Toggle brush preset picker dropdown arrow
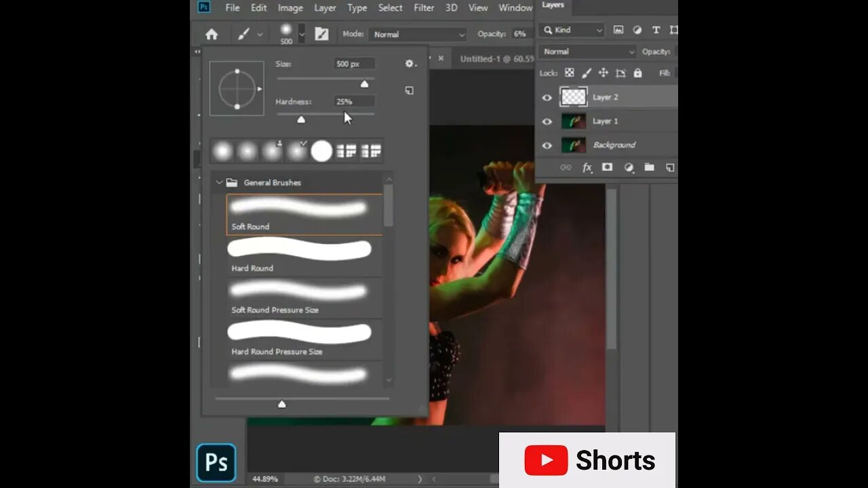Image resolution: width=868 pixels, height=488 pixels. pyautogui.click(x=302, y=34)
